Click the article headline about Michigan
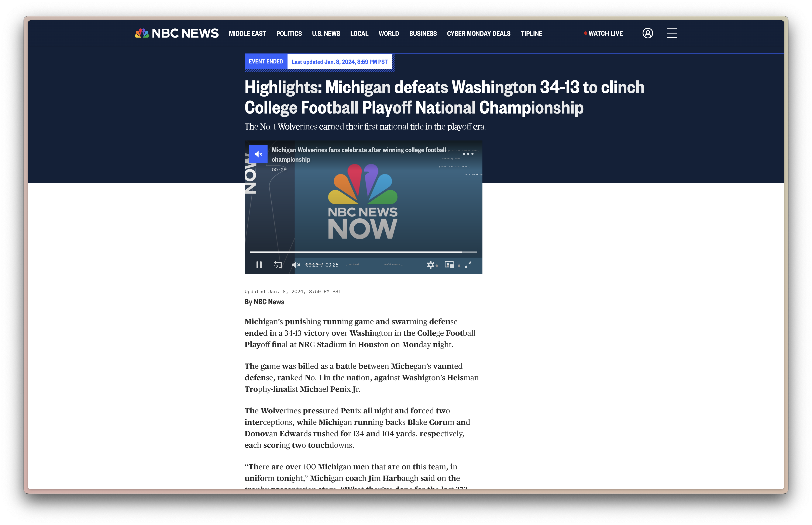 coord(444,97)
